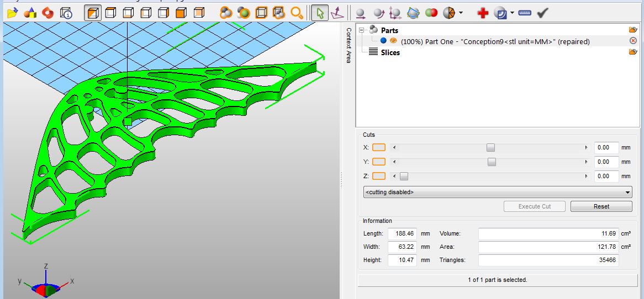644x299 pixels.
Task: Nudge Z cut slider right arrow
Action: [x=586, y=177]
